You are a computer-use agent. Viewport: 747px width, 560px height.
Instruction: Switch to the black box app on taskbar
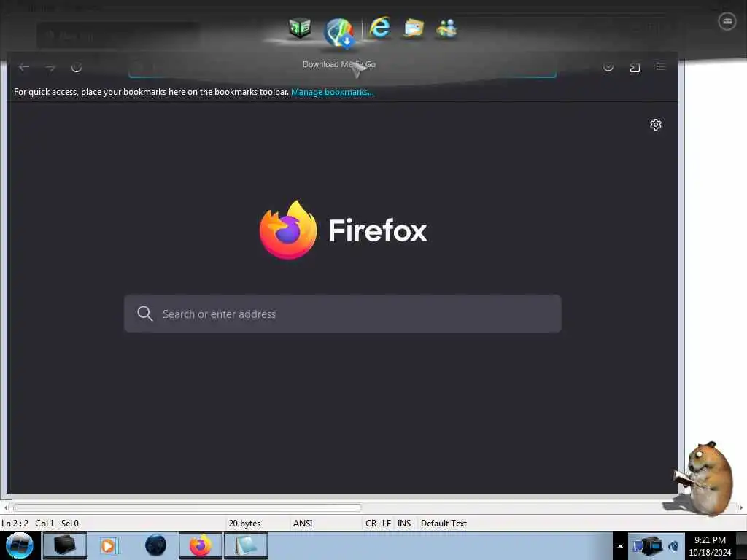(65, 545)
